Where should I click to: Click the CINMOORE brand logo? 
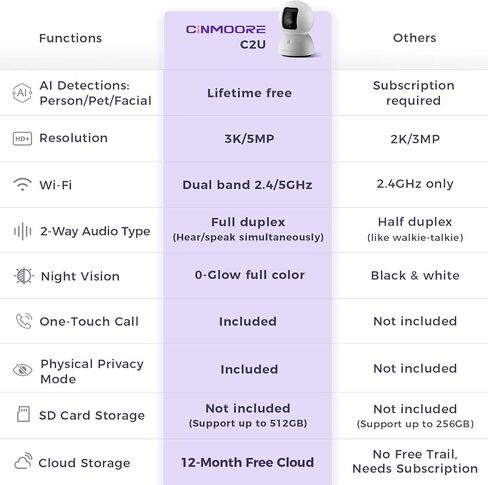[226, 29]
